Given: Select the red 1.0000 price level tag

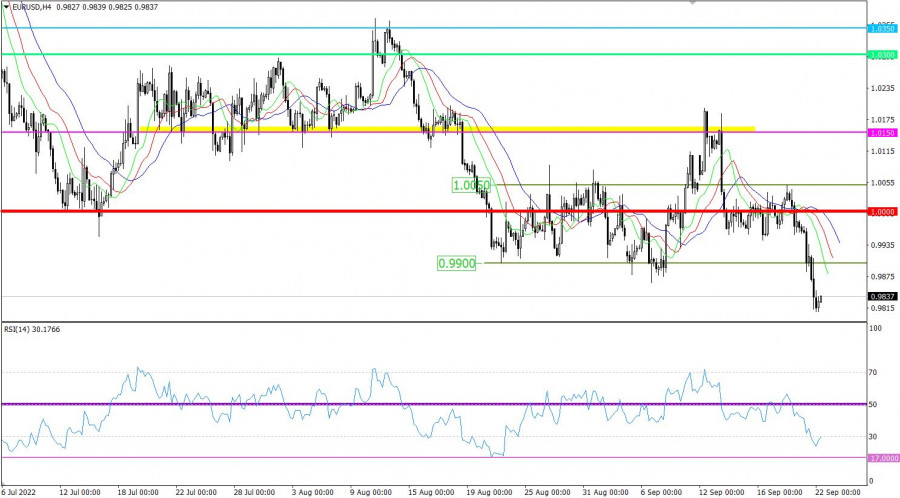Looking at the screenshot, I should (x=882, y=211).
